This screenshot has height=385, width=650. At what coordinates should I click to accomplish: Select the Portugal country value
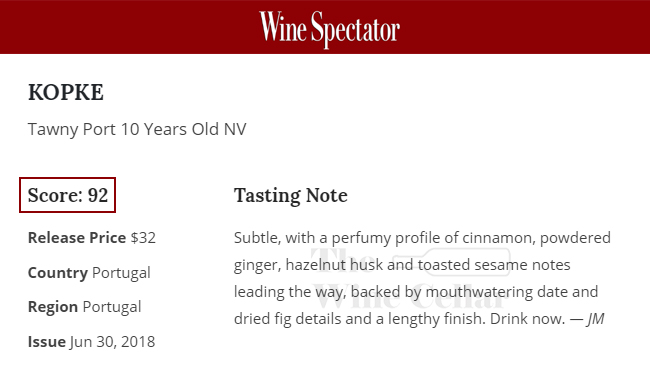click(x=121, y=273)
